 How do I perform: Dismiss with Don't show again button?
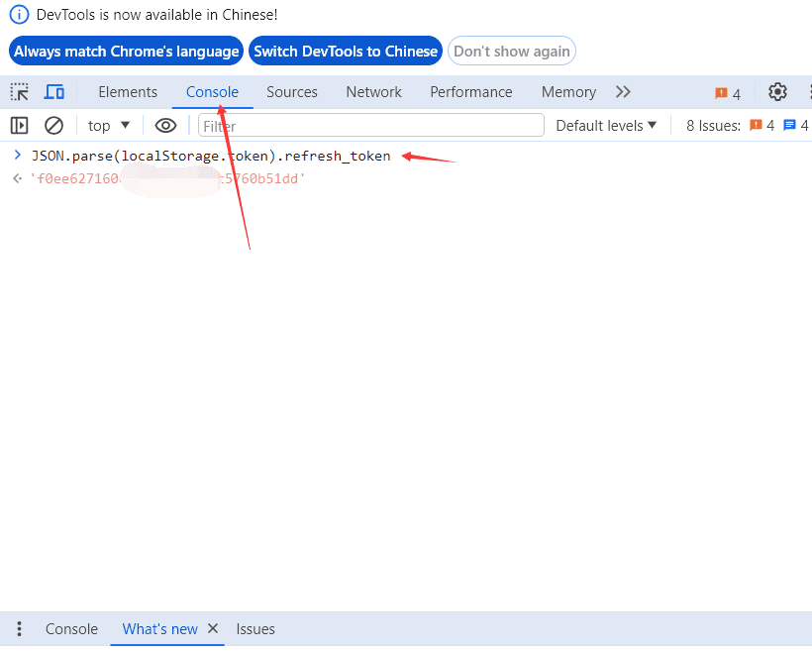click(512, 52)
